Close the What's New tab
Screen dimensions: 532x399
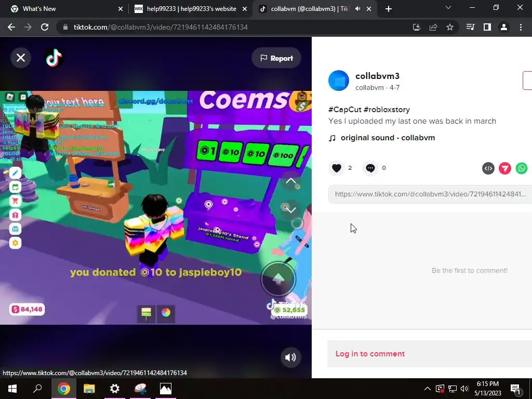click(x=121, y=9)
